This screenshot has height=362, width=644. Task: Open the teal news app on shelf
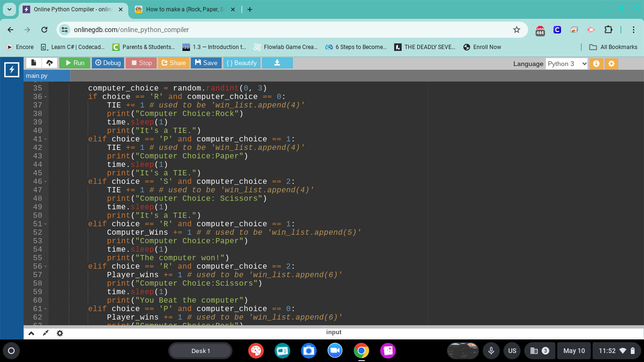(x=282, y=351)
